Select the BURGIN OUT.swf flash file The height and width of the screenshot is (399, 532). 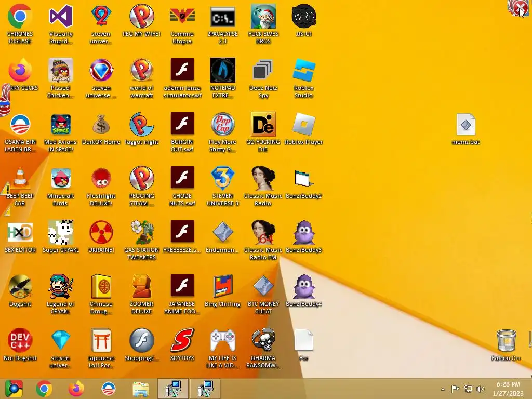[182, 124]
